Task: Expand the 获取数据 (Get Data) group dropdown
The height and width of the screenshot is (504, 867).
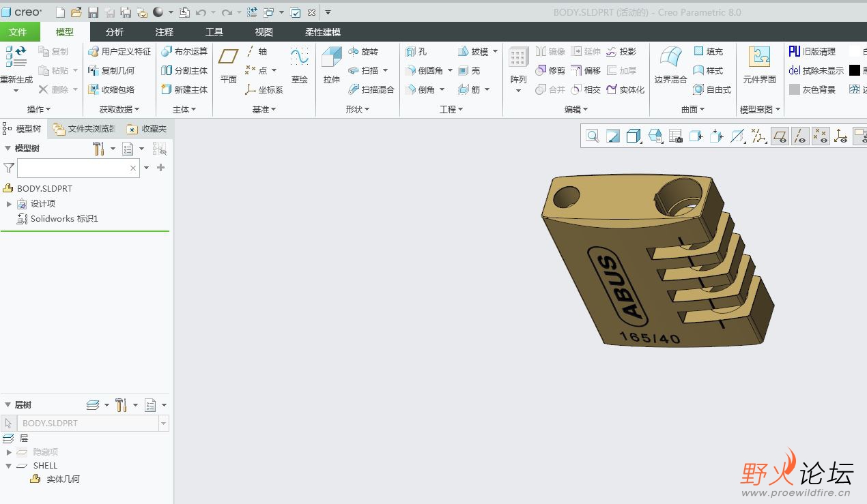Action: pos(119,109)
